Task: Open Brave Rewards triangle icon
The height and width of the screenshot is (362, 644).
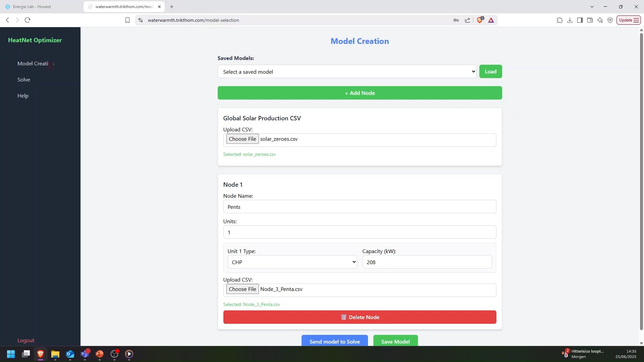Action: [491, 20]
